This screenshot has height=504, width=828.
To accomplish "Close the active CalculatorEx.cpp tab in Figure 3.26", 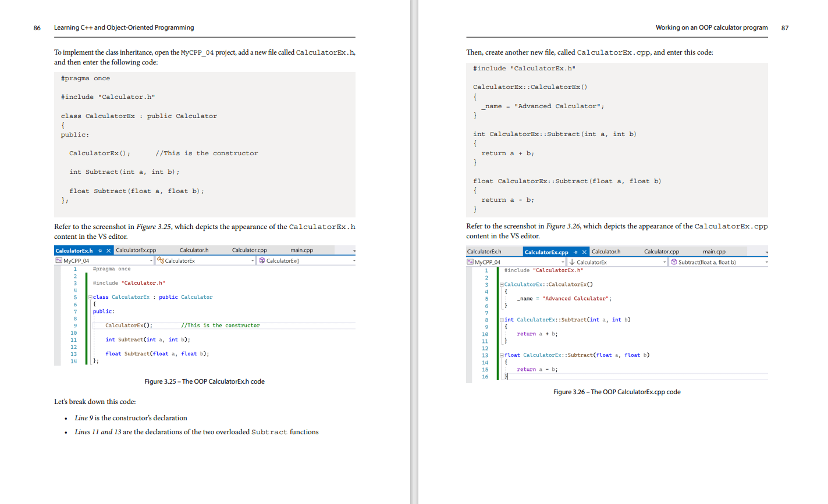I will pyautogui.click(x=585, y=252).
